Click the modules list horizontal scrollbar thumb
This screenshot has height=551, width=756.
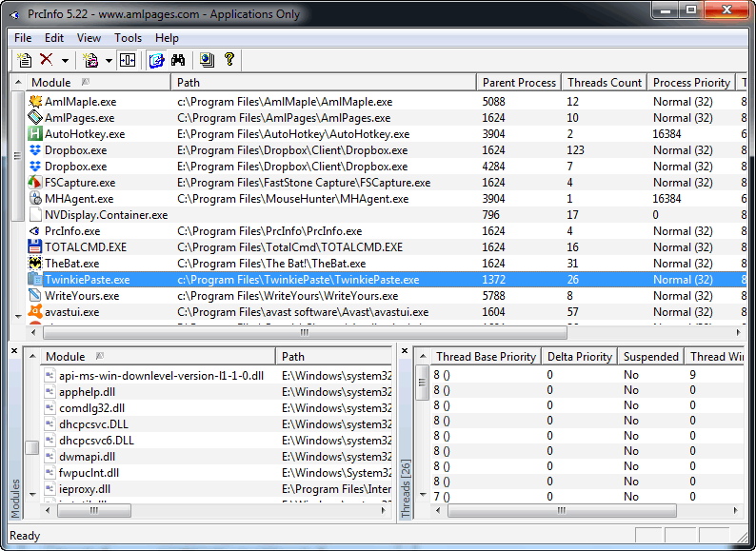pos(94,510)
